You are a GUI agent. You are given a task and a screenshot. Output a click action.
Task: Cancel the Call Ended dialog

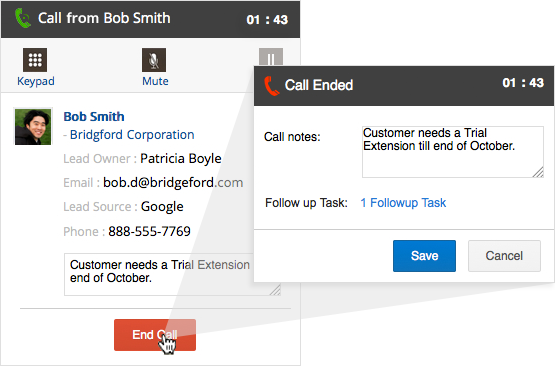point(504,256)
